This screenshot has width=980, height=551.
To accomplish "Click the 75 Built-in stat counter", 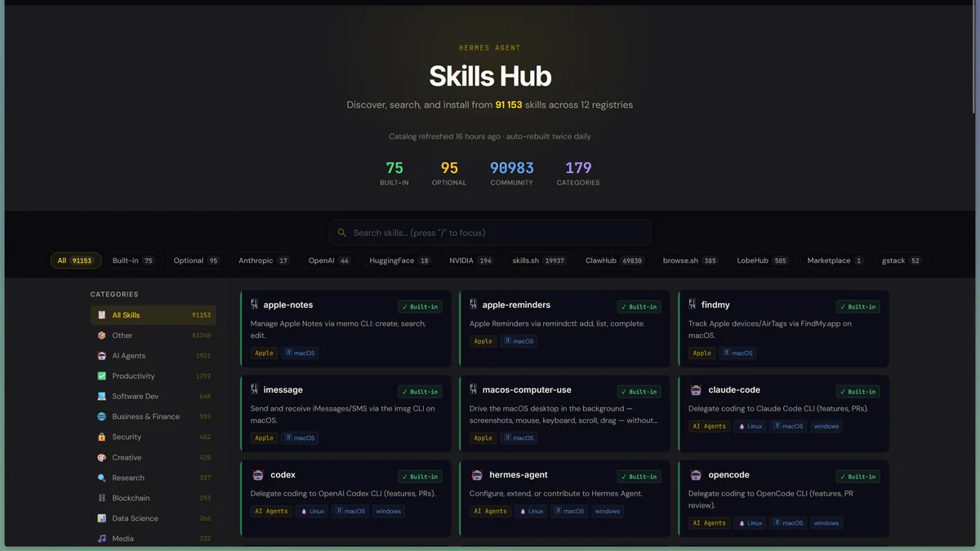I will [x=394, y=173].
